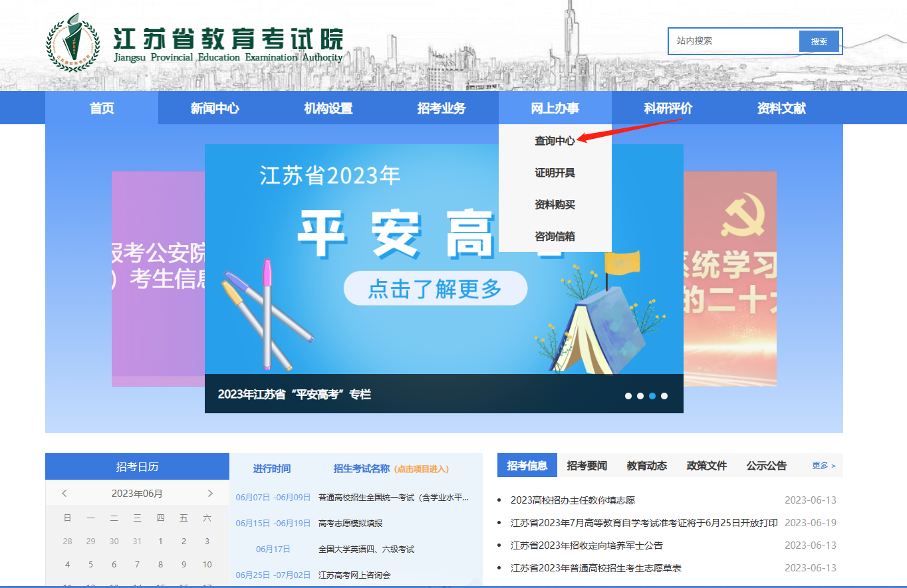
Task: Open exam item 全国大学英语四、六级考试
Action: (x=366, y=549)
